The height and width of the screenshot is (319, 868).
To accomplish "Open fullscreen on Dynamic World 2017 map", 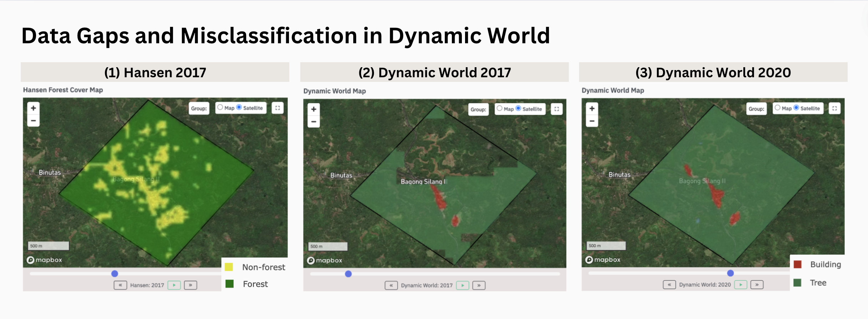I will [557, 109].
